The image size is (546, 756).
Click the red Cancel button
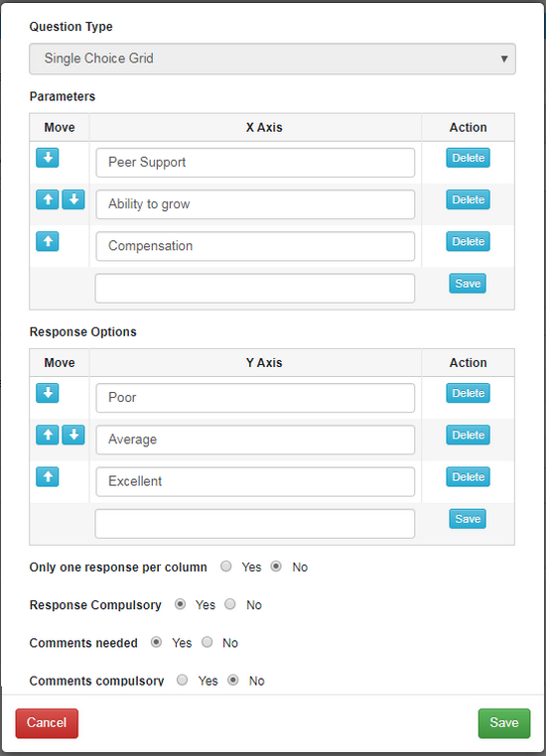[x=47, y=723]
